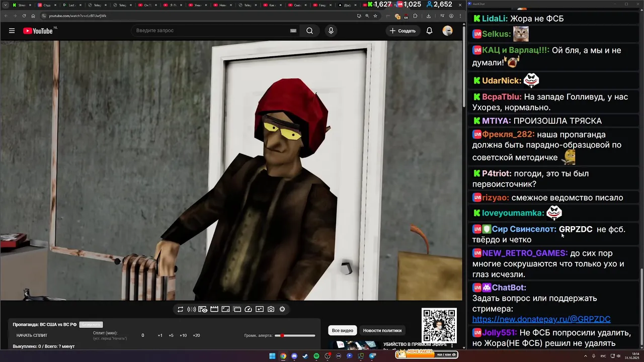Click the dashed window icon in player toolbar
Image resolution: width=644 pixels, height=362 pixels.
[x=237, y=309]
